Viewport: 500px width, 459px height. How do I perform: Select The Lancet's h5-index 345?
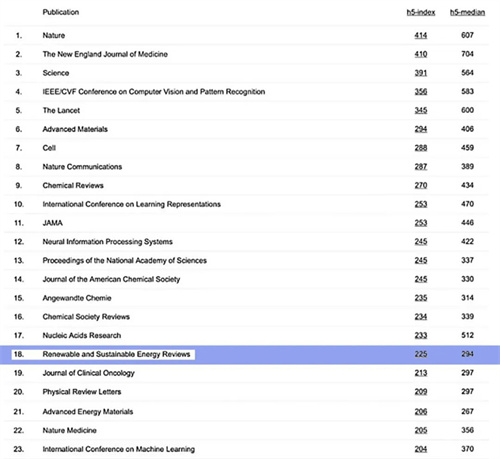421,110
